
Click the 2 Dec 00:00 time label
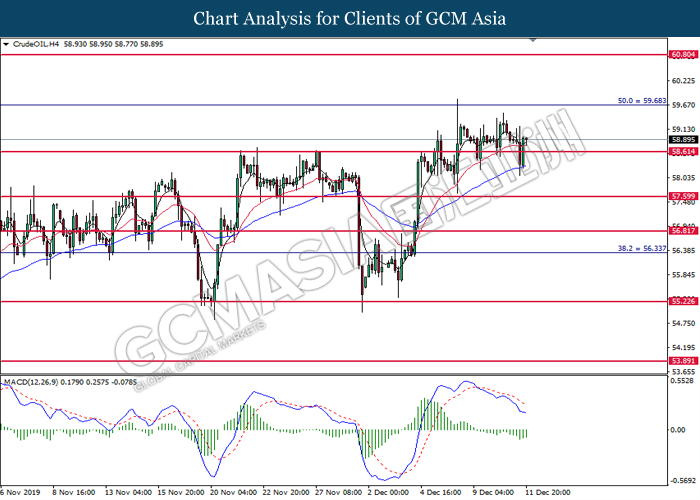tap(388, 492)
